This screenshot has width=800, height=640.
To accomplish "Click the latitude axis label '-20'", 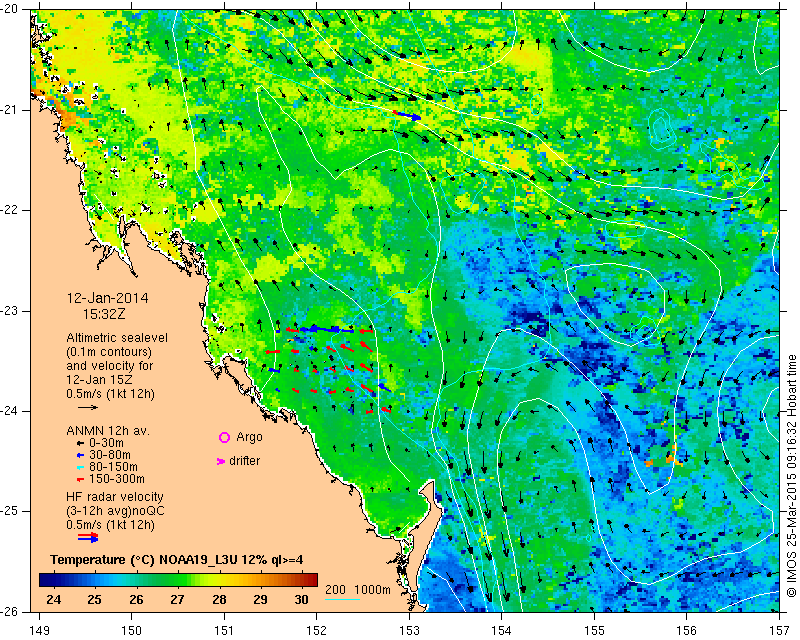I will pyautogui.click(x=11, y=9).
